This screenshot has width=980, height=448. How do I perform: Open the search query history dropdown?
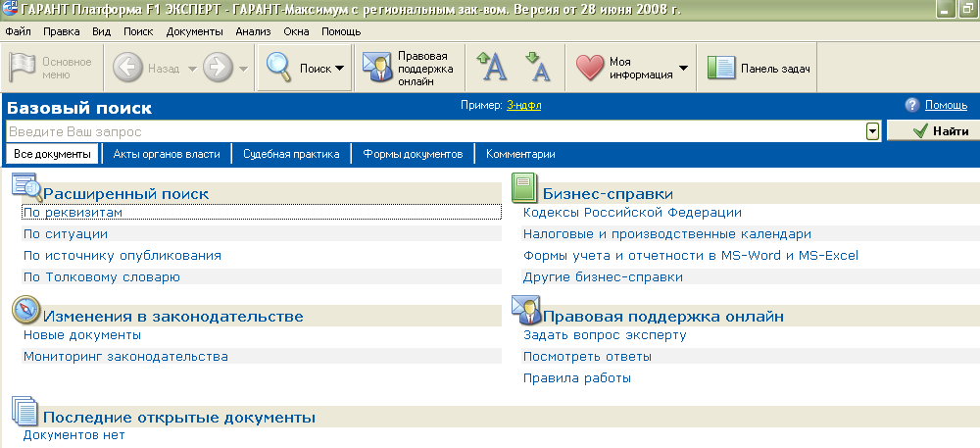pyautogui.click(x=872, y=131)
